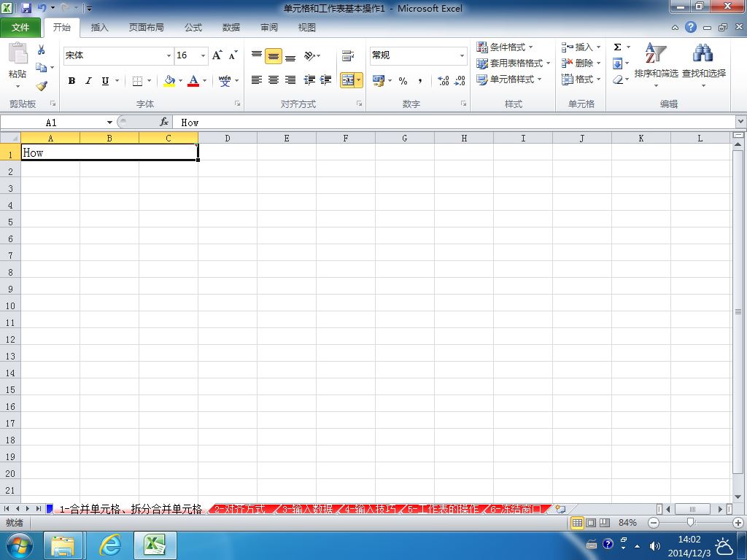Increase font size with grow font icon
This screenshot has height=560, width=747.
pos(217,55)
